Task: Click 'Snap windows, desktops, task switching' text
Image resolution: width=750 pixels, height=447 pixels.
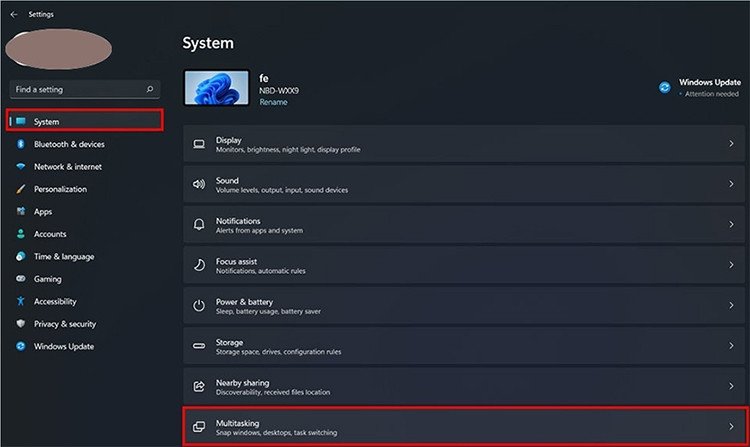Action: pos(276,433)
